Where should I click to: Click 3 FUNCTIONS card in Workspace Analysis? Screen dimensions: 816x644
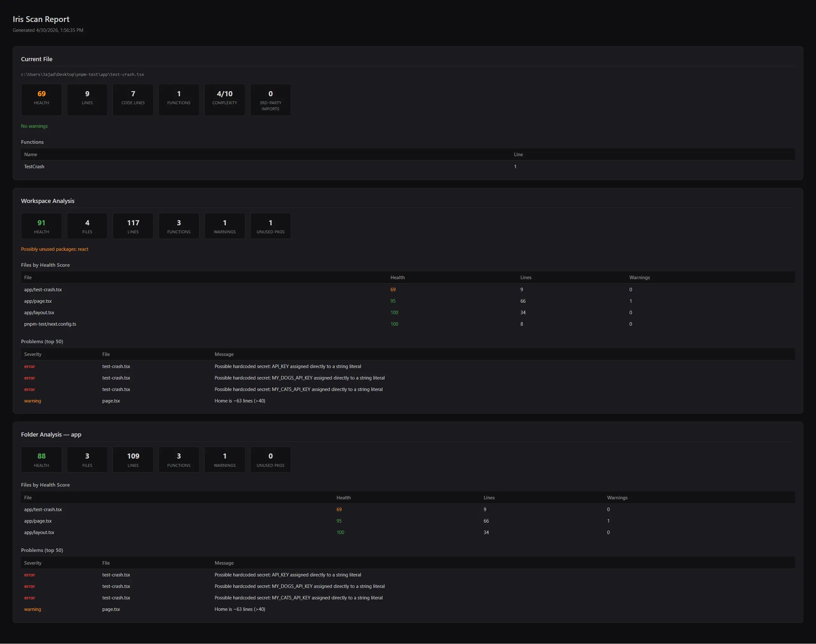(179, 226)
